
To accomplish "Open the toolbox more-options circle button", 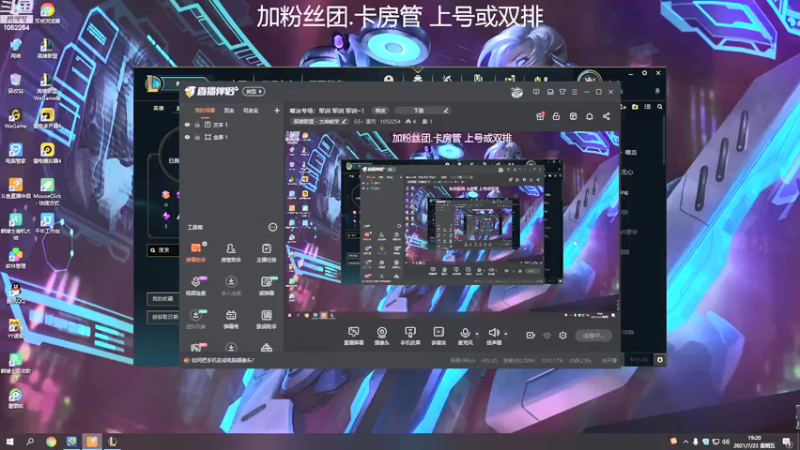I will 272,227.
